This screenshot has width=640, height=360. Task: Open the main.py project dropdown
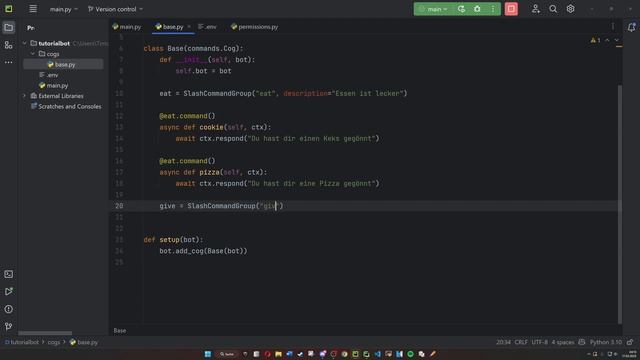[64, 9]
